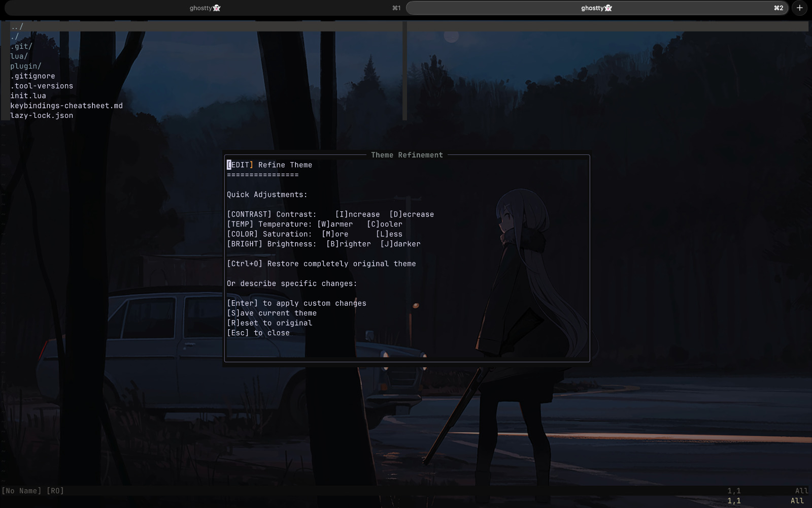The width and height of the screenshot is (812, 508).
Task: Select [J]darker brightness option
Action: 400,244
